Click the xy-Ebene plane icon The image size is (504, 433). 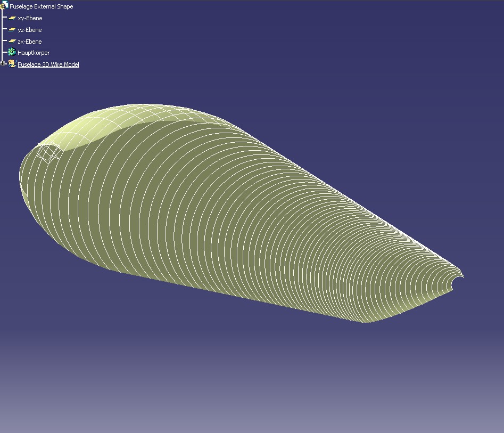12,18
